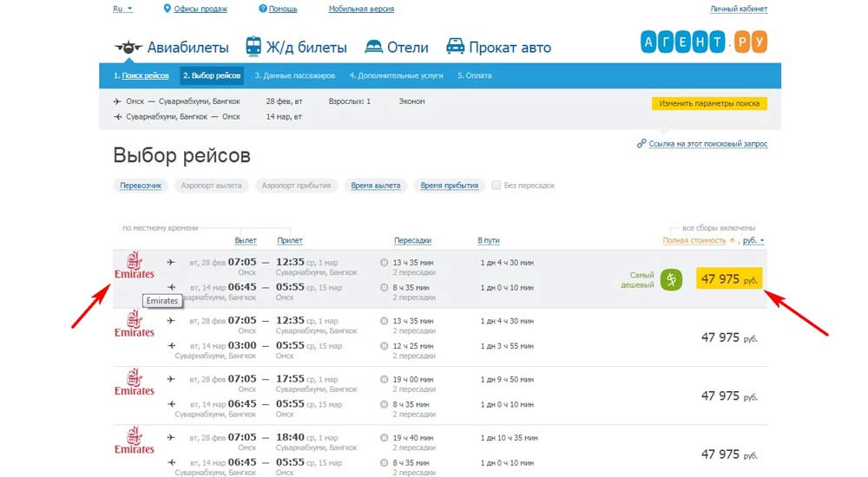Open the Время вылета filter

click(375, 186)
